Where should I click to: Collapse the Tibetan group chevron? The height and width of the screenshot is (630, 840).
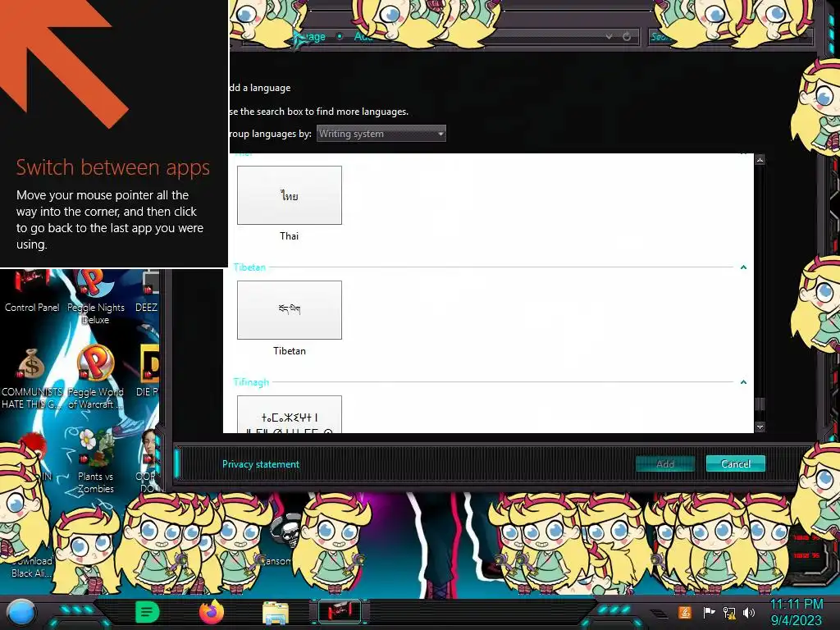(743, 267)
